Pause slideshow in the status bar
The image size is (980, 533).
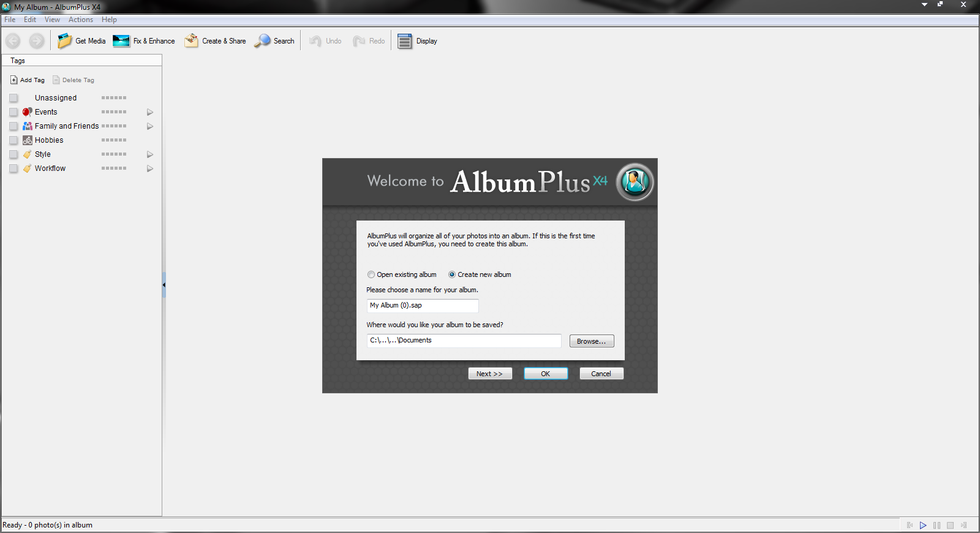(937, 525)
